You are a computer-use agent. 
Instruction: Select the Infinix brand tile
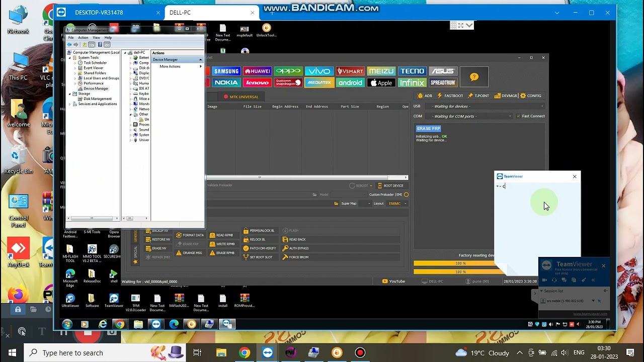pyautogui.click(x=412, y=82)
